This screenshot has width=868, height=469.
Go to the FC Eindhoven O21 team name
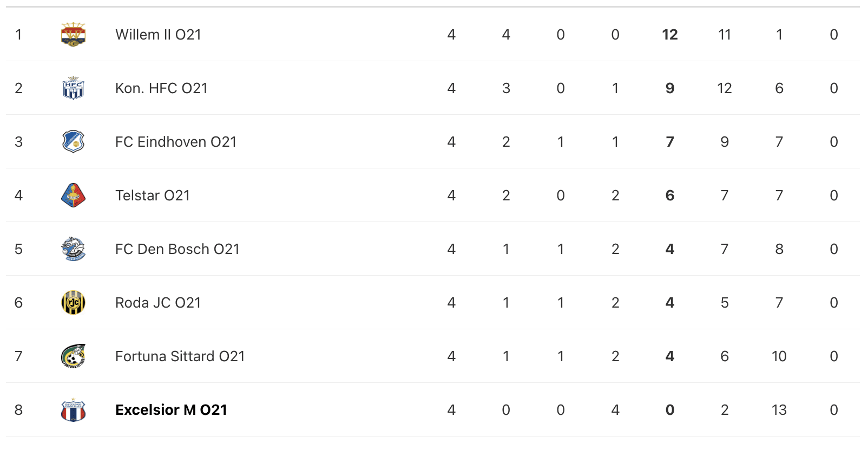point(176,142)
